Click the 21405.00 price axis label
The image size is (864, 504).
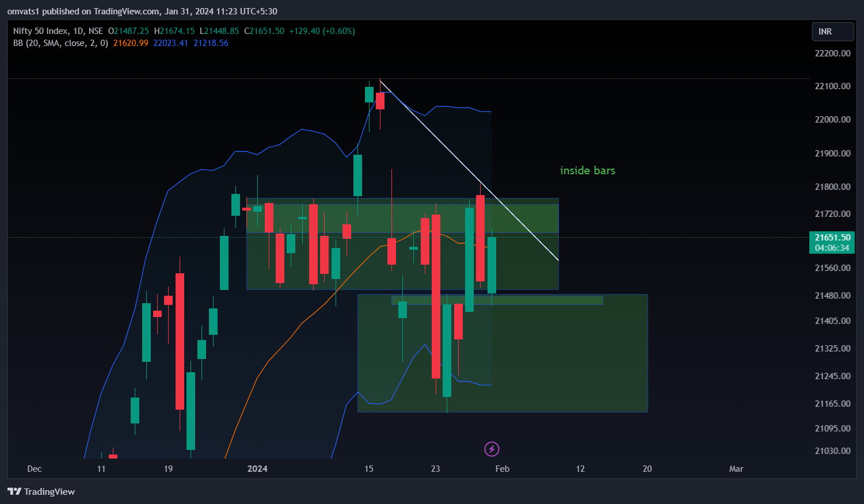pos(832,320)
